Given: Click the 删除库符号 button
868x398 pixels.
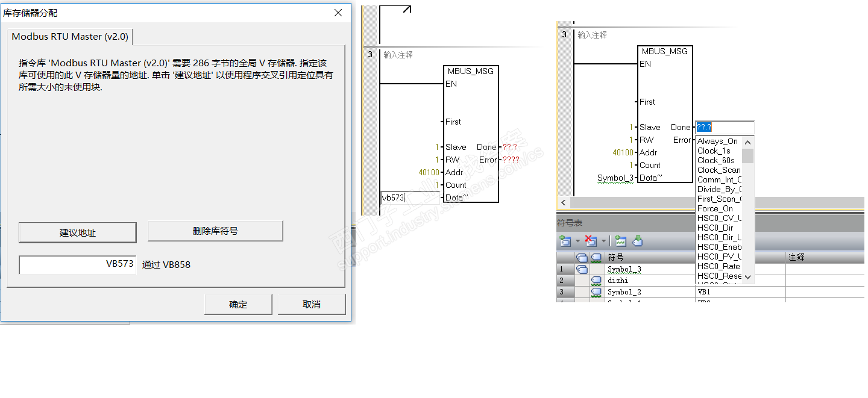Looking at the screenshot, I should (215, 231).
